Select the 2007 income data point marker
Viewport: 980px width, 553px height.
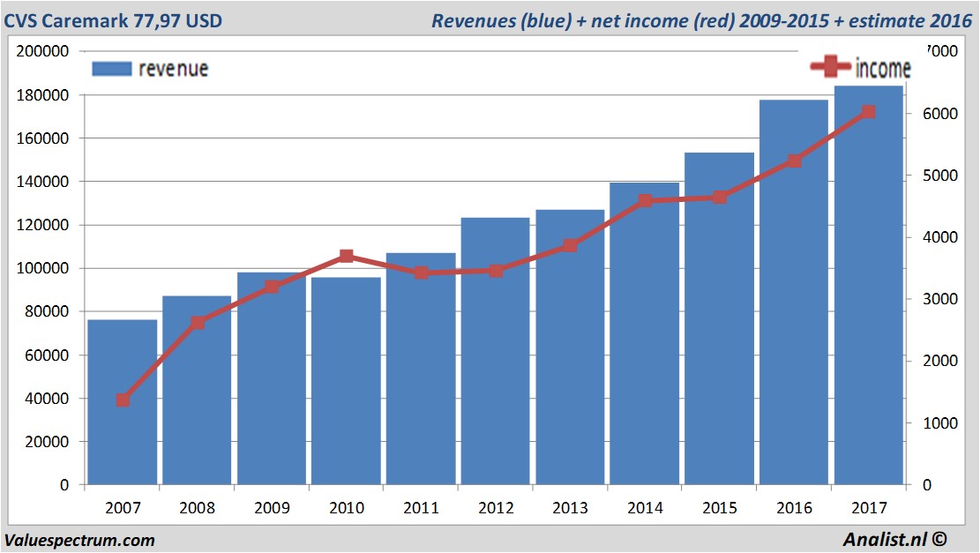tap(123, 400)
